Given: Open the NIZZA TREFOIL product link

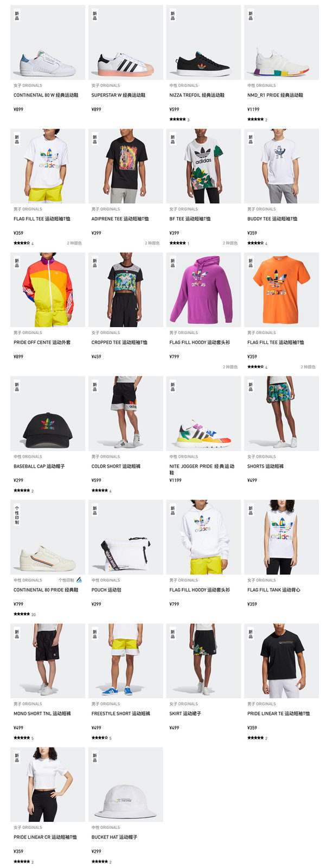Looking at the screenshot, I should [197, 95].
